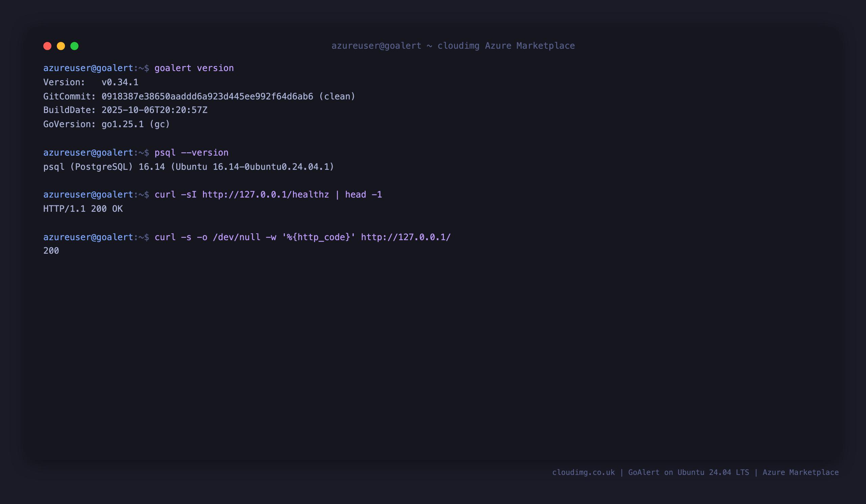Click the 'goalert version' command text

coord(194,68)
